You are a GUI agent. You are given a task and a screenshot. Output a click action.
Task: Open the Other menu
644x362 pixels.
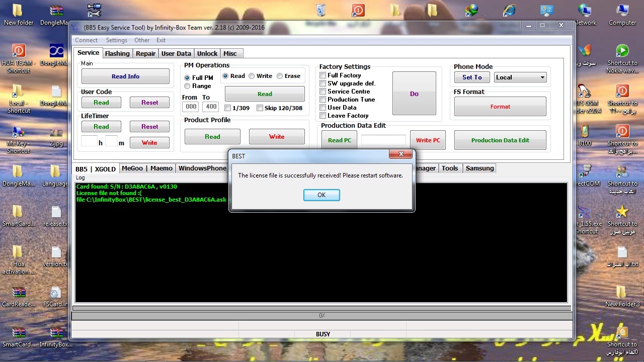point(142,40)
